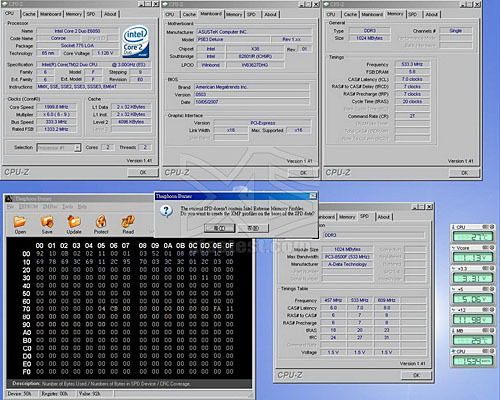
Task: Select CPU tab in the Memory CPU-Z window
Action: (331, 14)
